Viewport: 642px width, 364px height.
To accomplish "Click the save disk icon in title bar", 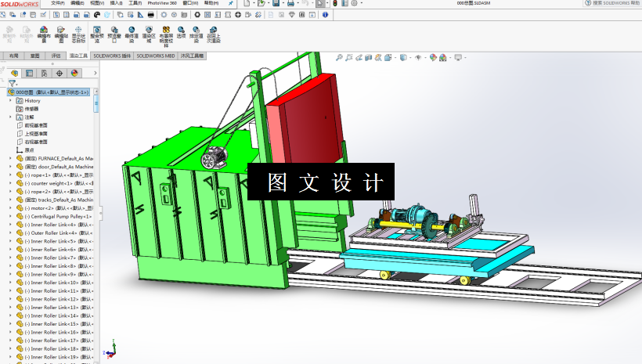I will click(276, 3).
